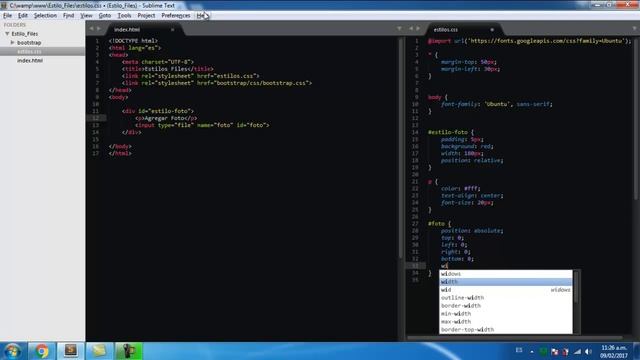Click the input type="file" line in index.html
This screenshot has height=360, width=640.
pos(202,125)
